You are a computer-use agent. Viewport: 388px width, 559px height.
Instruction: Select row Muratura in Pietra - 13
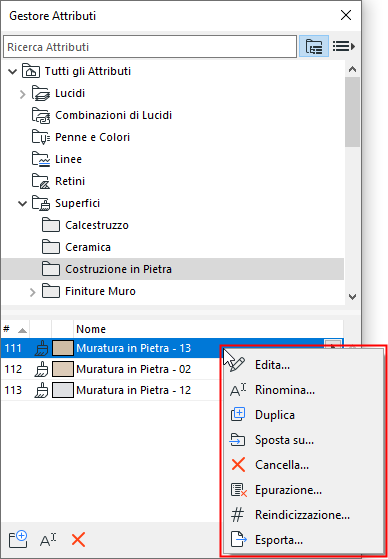click(x=173, y=348)
